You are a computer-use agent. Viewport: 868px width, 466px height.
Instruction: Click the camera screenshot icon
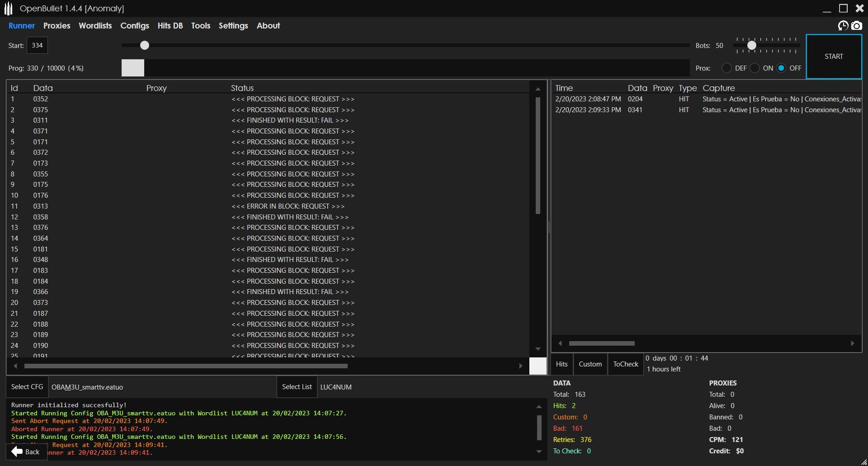(857, 26)
